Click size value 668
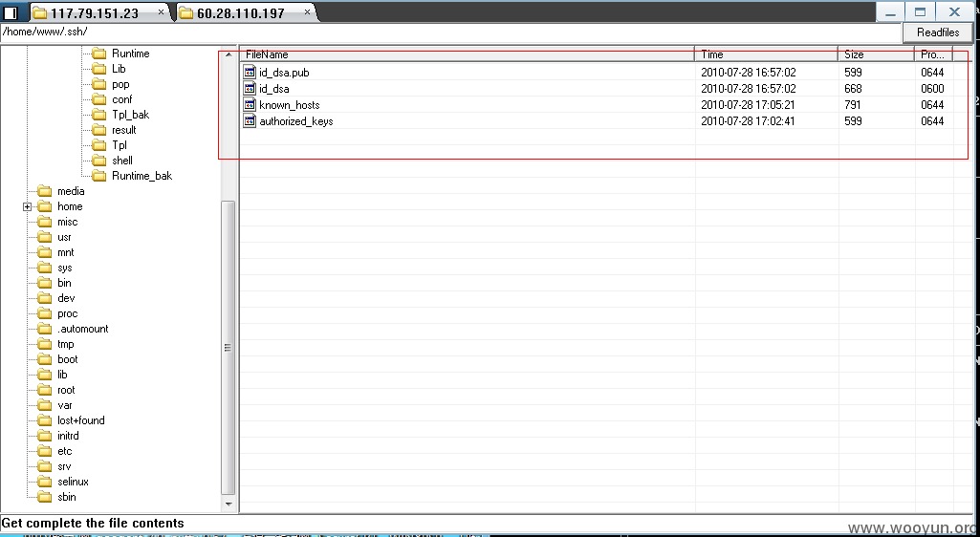 853,89
